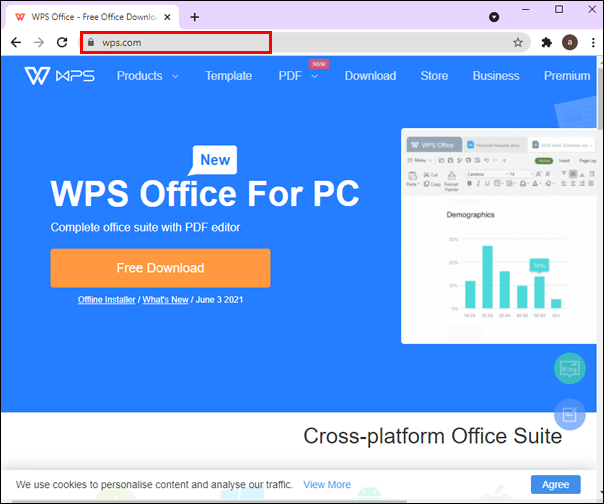Screen dimensions: 604x504
Task: Click the WPS Office tab favicon
Action: coord(20,17)
